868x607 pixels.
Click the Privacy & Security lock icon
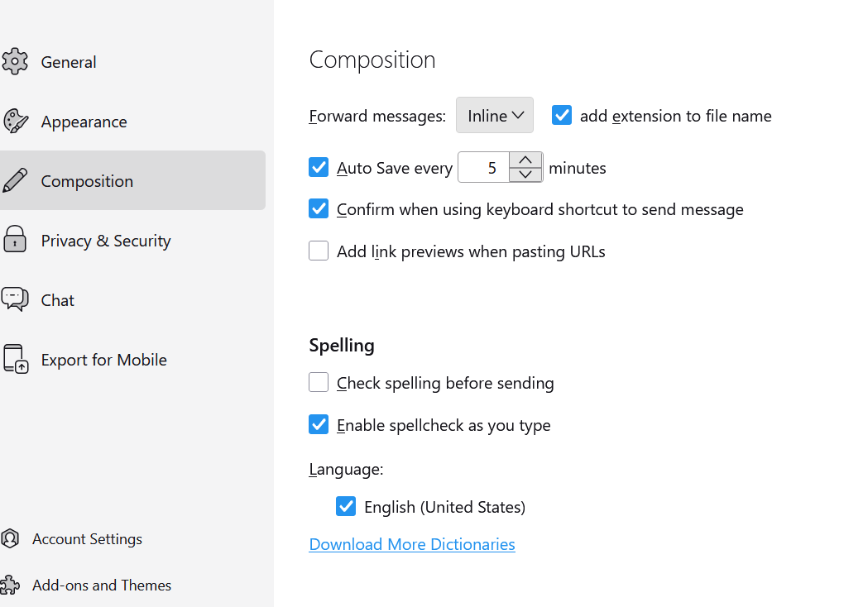click(15, 241)
